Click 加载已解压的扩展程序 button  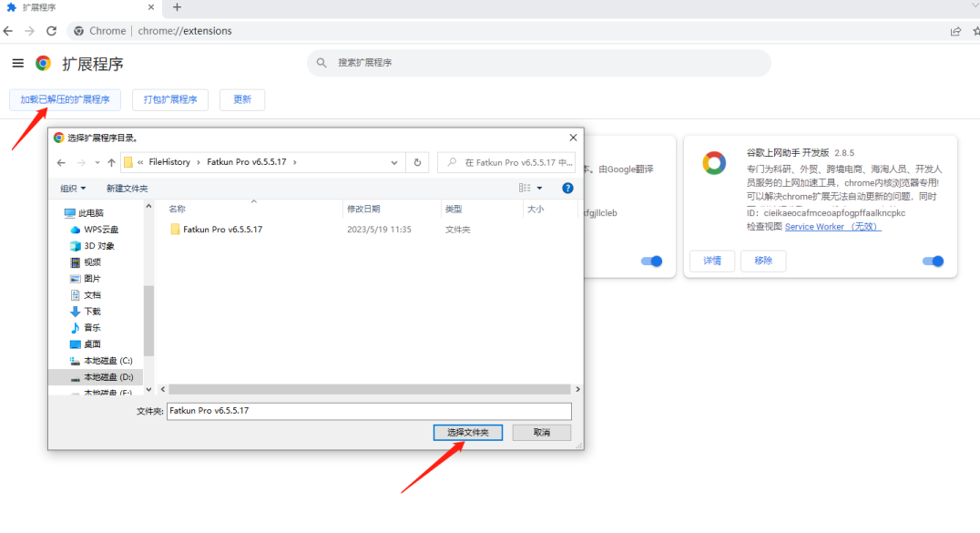pos(65,99)
